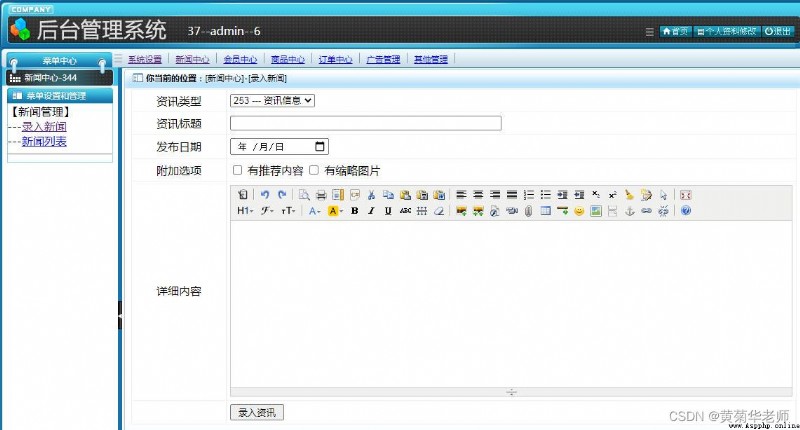Open calendar picker in 发布日期 field

click(320, 146)
